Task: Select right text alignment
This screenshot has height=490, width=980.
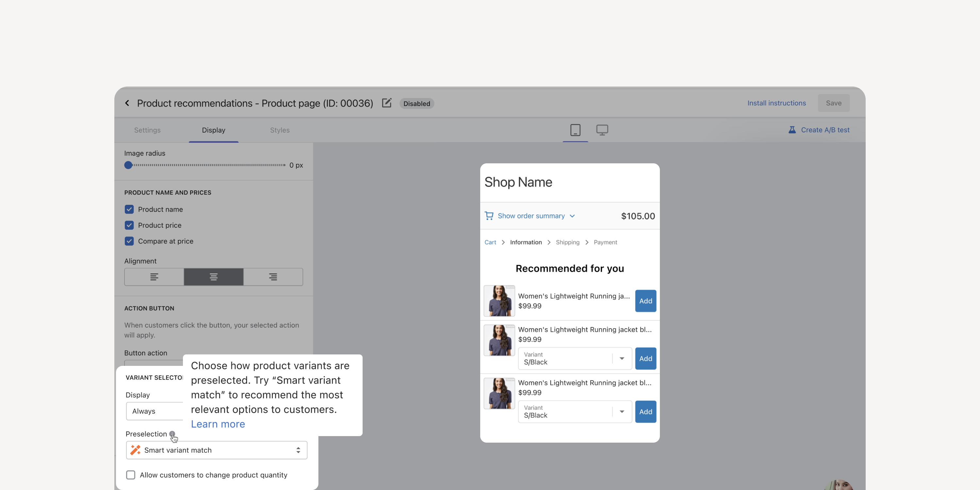Action: click(x=273, y=277)
